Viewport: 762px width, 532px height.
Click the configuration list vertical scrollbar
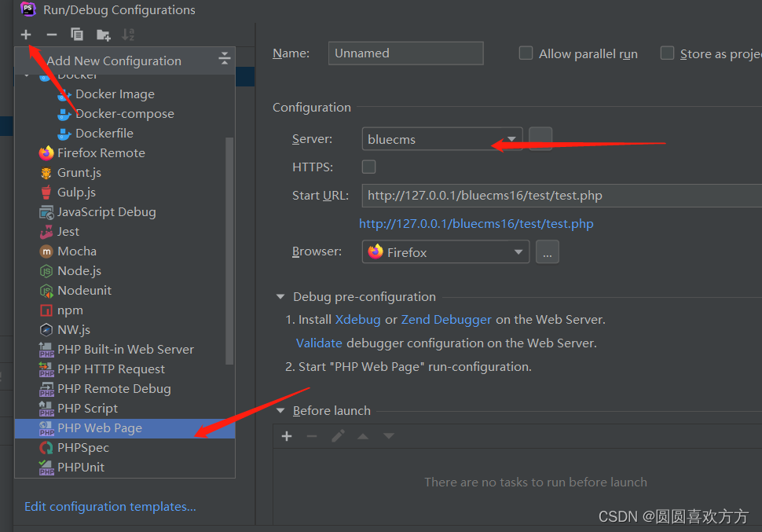(x=229, y=251)
